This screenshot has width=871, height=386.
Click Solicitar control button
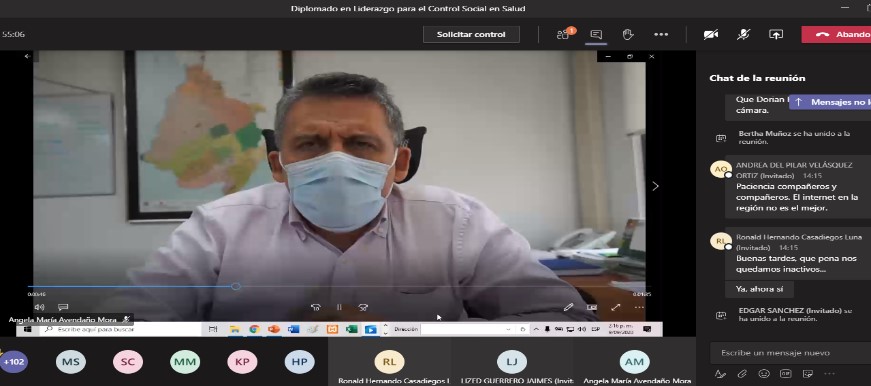(x=471, y=34)
